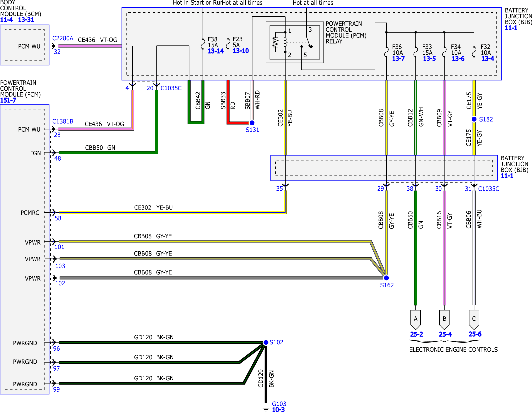Open the 13-31 reference under Body Control Module
This screenshot has height=412, width=532.
(26, 20)
